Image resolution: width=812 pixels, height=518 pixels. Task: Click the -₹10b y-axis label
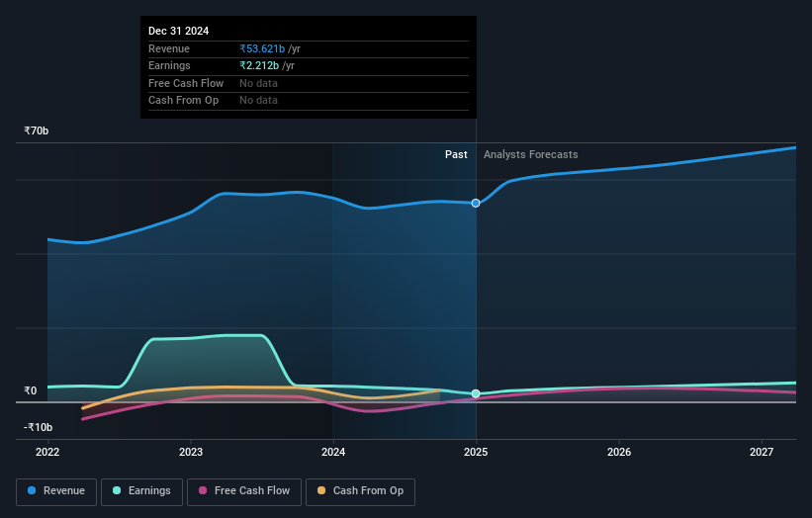(38, 427)
